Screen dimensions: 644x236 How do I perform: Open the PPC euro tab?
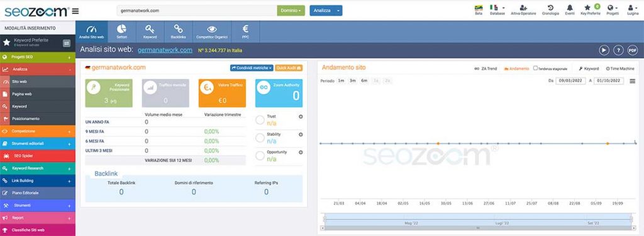246,32
